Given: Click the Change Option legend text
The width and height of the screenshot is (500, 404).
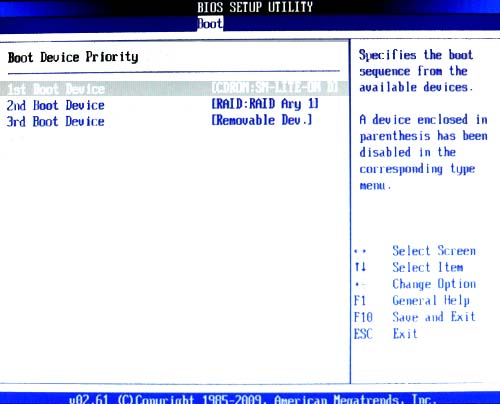Looking at the screenshot, I should (x=434, y=284).
